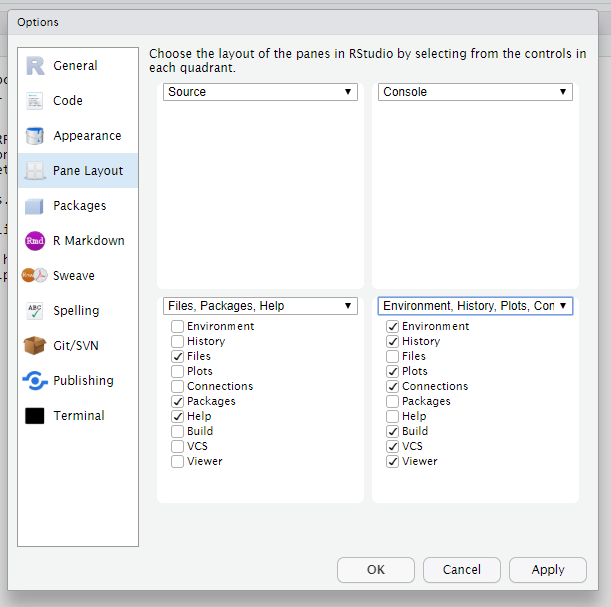Select Pane Layout label in sidebar
Viewport: 611px width, 607px height.
[88, 171]
